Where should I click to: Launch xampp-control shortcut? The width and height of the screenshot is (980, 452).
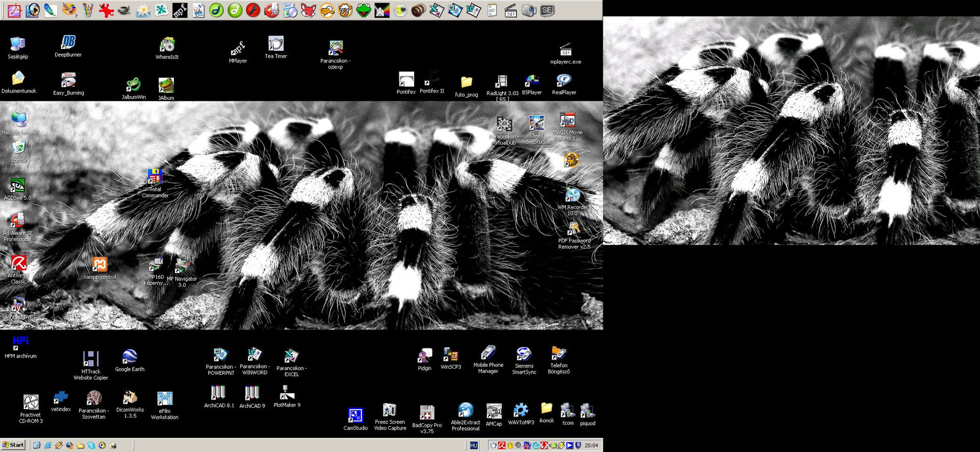tap(100, 268)
